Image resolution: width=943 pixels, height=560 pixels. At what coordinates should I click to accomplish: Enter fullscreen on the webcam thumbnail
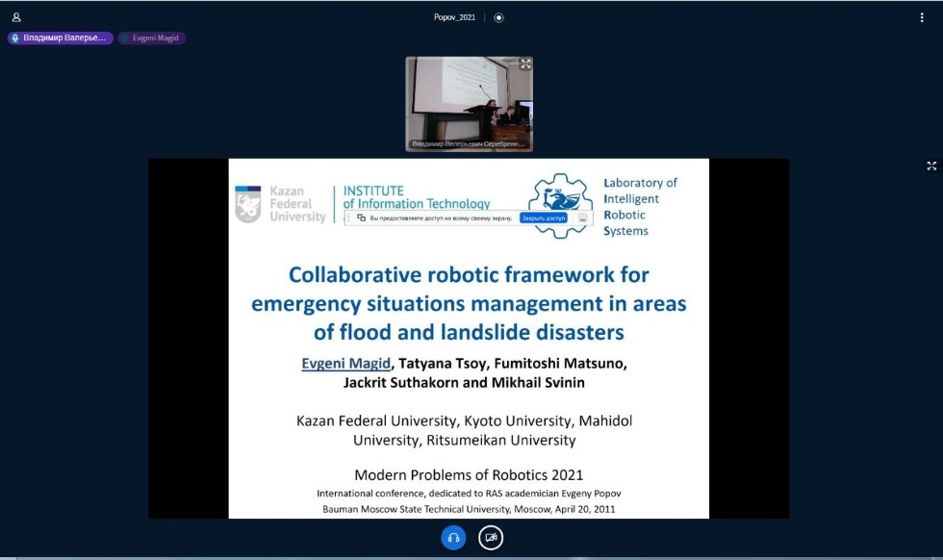(x=525, y=64)
